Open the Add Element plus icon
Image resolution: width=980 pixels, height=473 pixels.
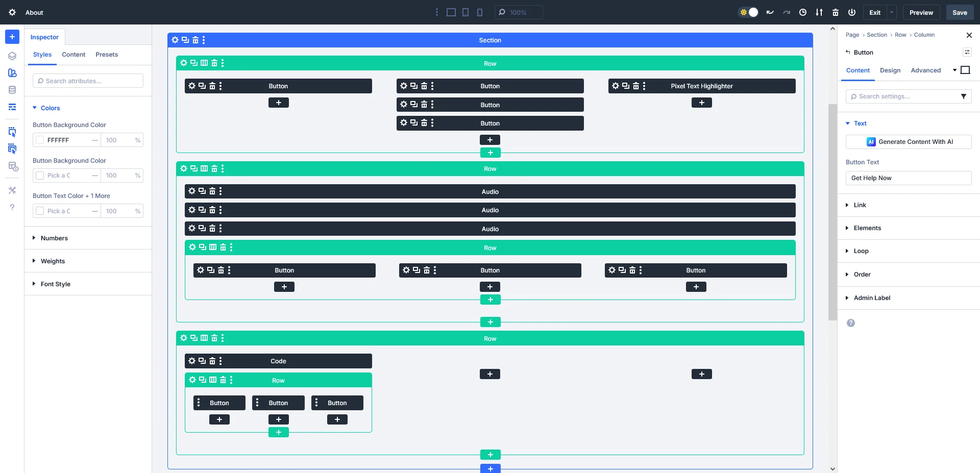pos(12,36)
